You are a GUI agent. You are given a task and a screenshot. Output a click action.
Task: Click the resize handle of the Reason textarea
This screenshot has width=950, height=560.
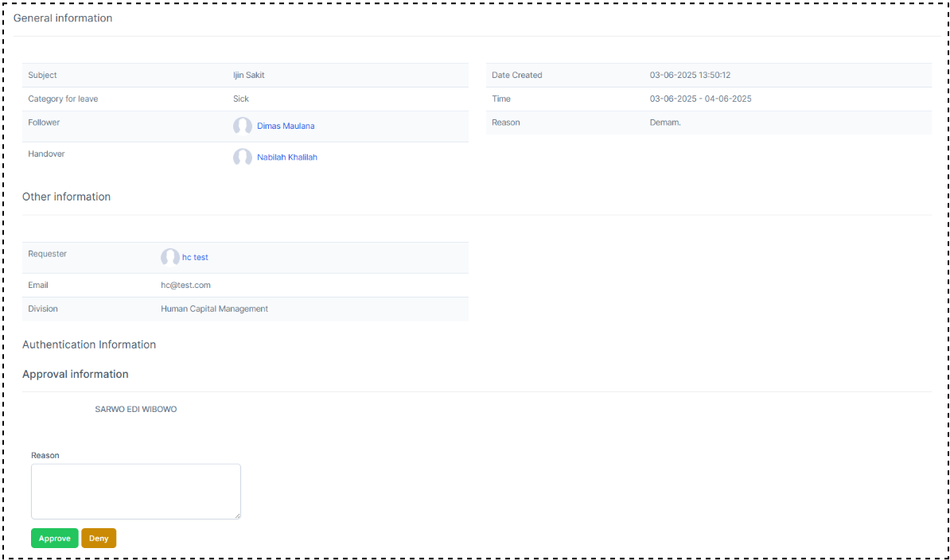click(237, 515)
